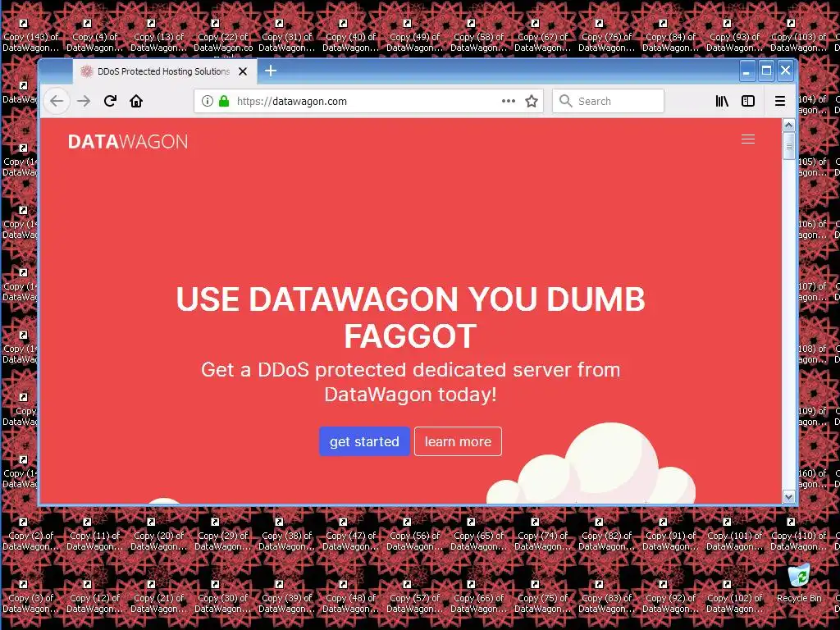Select Copy (93) of DataWagon shortcut
This screenshot has width=840, height=630.
pyautogui.click(x=734, y=35)
